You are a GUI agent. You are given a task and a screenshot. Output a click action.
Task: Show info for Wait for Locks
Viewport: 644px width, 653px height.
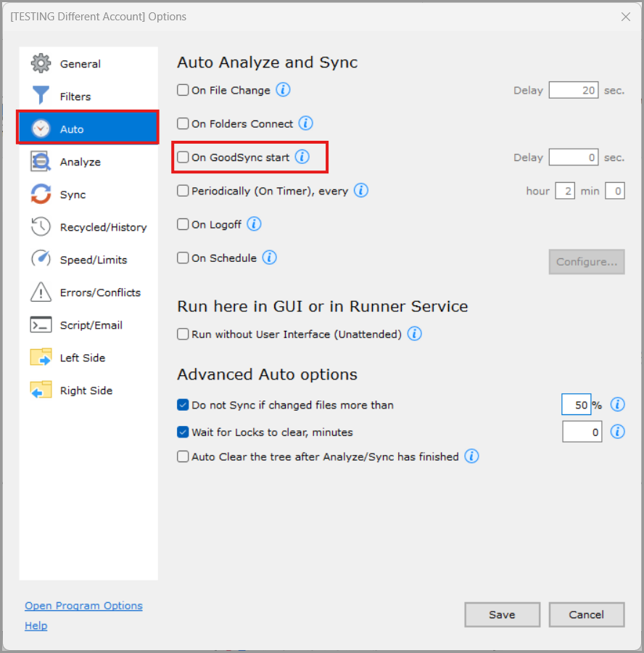(618, 432)
